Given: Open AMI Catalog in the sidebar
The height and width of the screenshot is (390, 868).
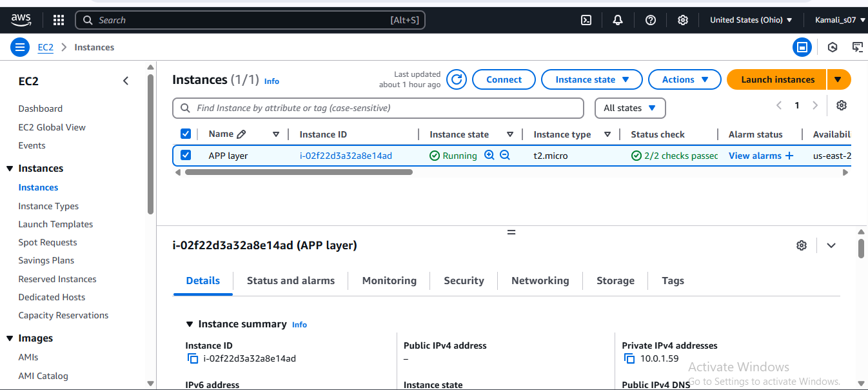Looking at the screenshot, I should pyautogui.click(x=43, y=376).
